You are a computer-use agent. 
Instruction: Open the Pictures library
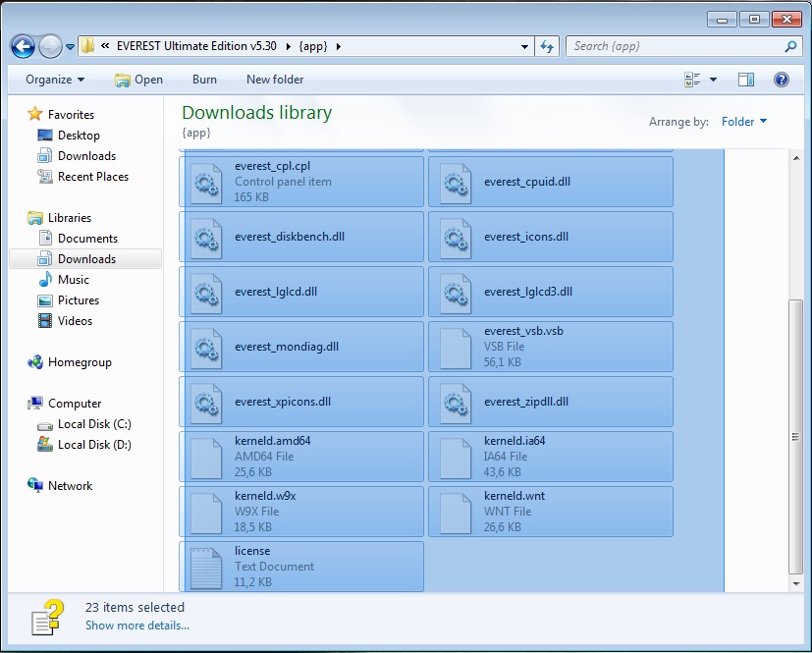coord(79,300)
